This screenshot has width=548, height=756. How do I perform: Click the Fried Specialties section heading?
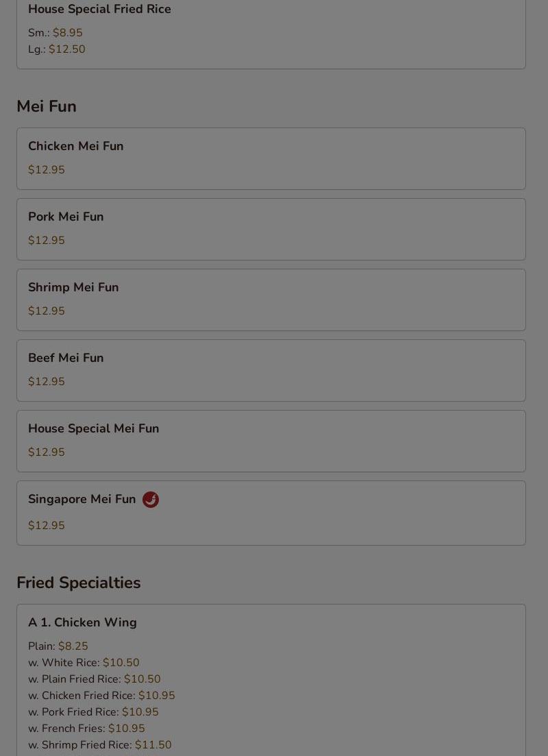point(78,583)
